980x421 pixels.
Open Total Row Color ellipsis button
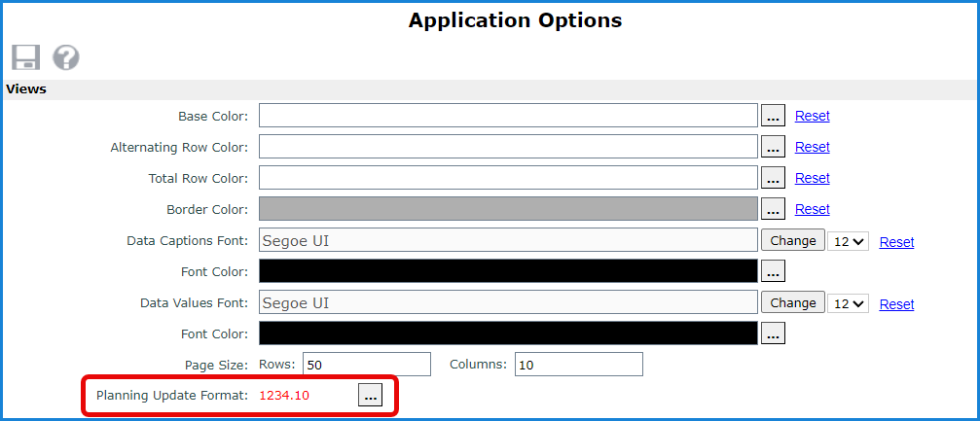[773, 178]
